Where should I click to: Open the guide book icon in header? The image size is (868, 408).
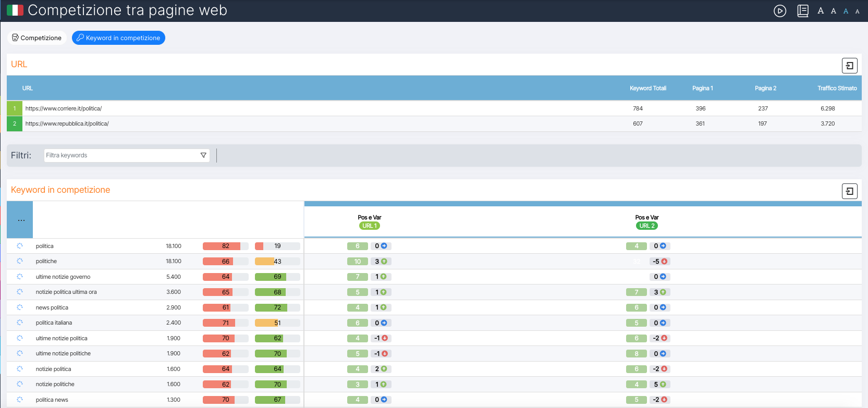[x=803, y=11]
